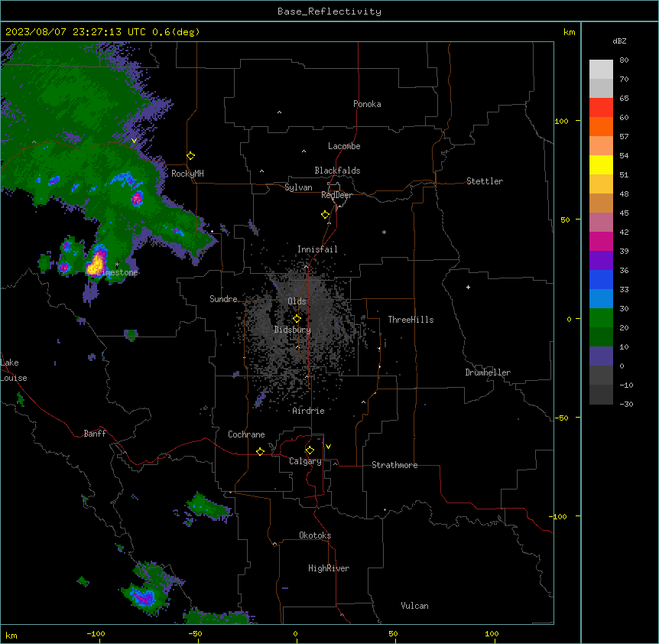
Task: Click the HighRiver label
Action: tap(329, 568)
